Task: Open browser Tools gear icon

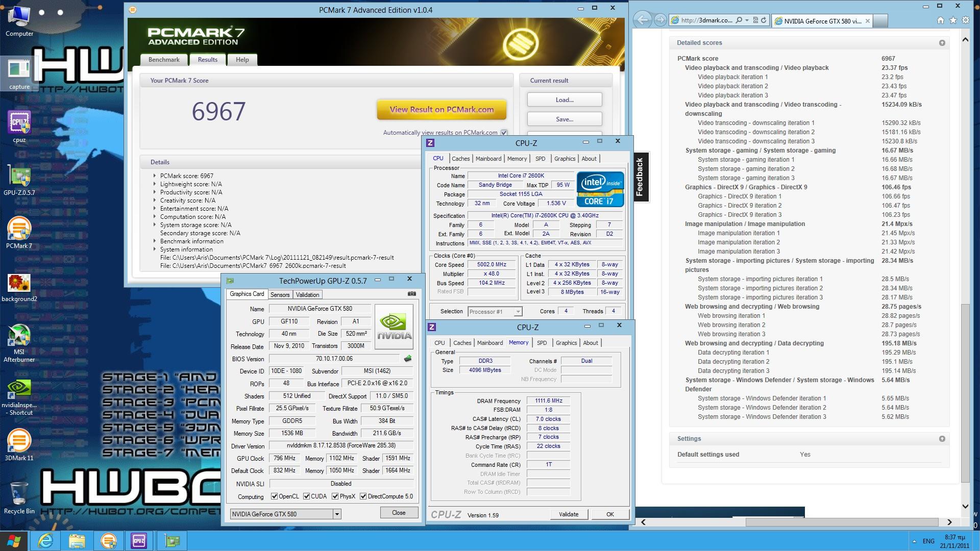Action: (965, 20)
